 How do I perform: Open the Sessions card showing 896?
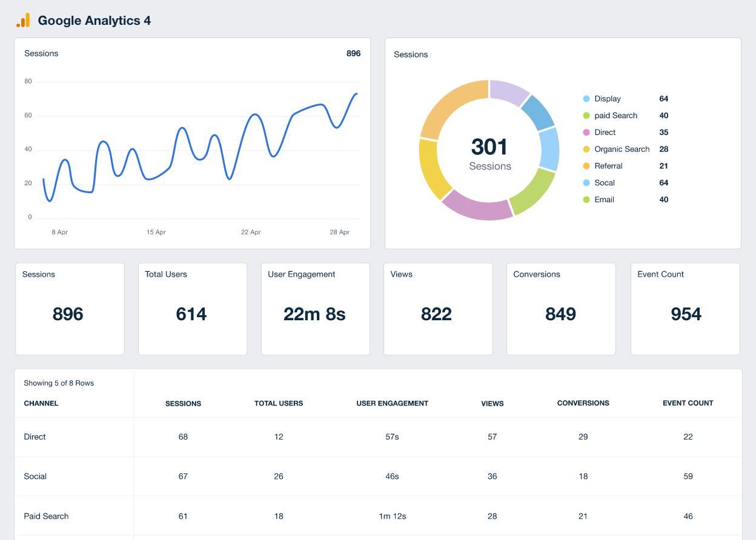point(70,309)
